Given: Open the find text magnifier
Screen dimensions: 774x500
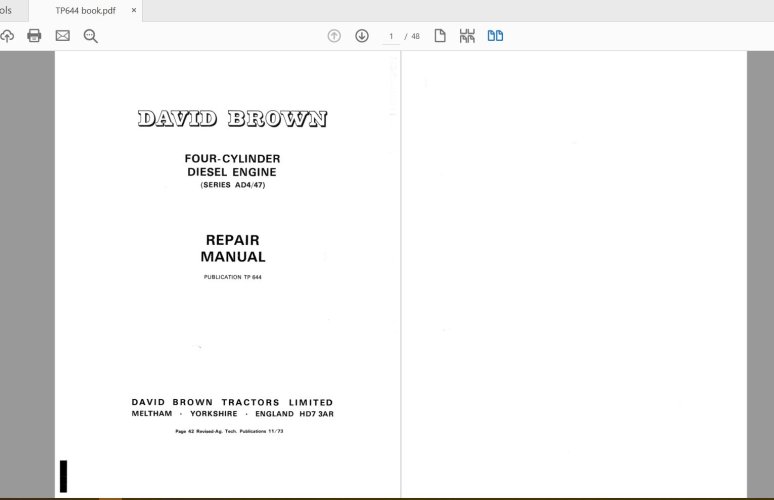Looking at the screenshot, I should [x=90, y=36].
